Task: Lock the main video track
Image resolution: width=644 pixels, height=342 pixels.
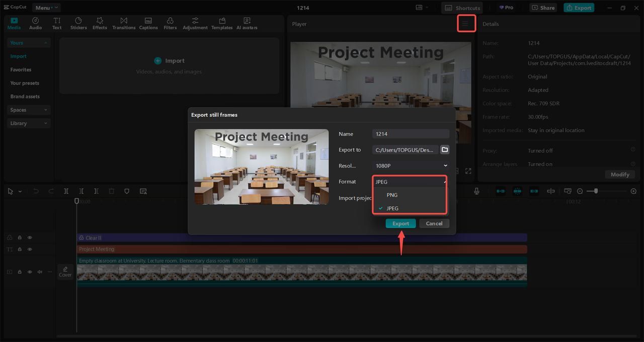Action: point(20,272)
